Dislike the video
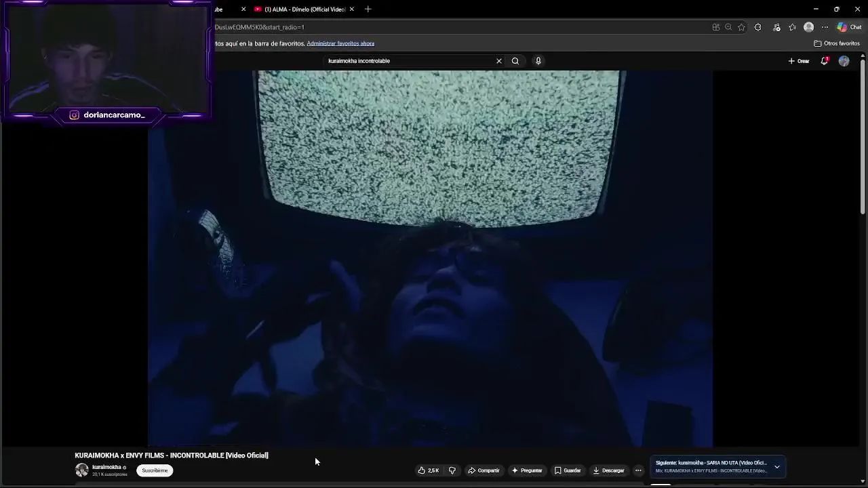This screenshot has width=868, height=488. tap(452, 470)
